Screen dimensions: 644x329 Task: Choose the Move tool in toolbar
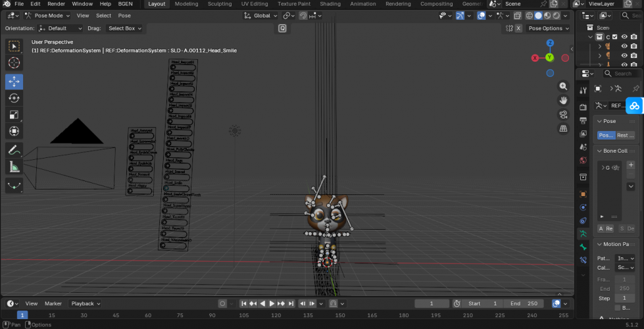point(14,82)
